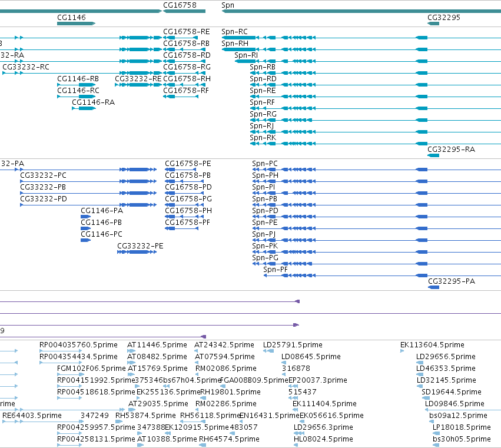Select transcript label CG1146-RA
Screen dimensions: 501x448
93,102
